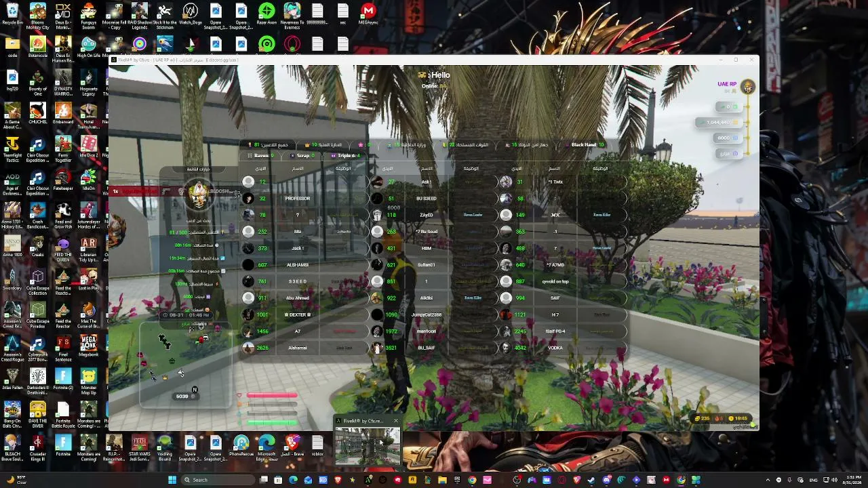Launch the Botanicula desktop shortcut
This screenshot has height=488, width=868.
[38, 47]
